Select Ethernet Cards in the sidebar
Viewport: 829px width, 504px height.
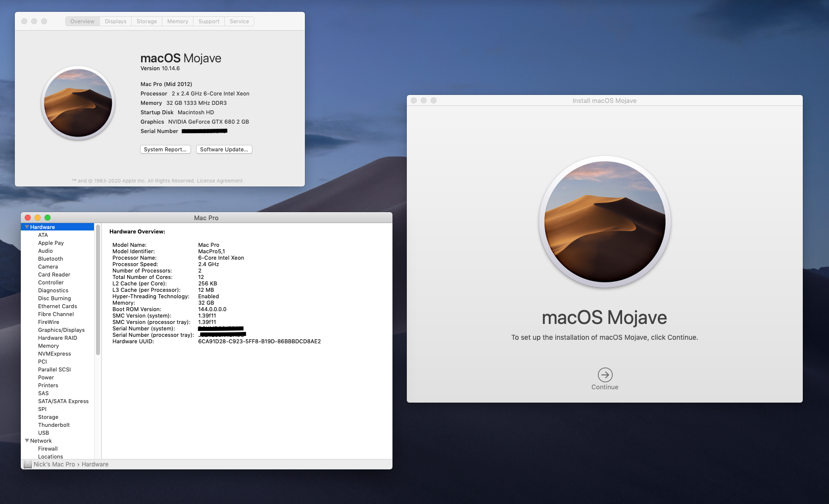click(x=57, y=306)
